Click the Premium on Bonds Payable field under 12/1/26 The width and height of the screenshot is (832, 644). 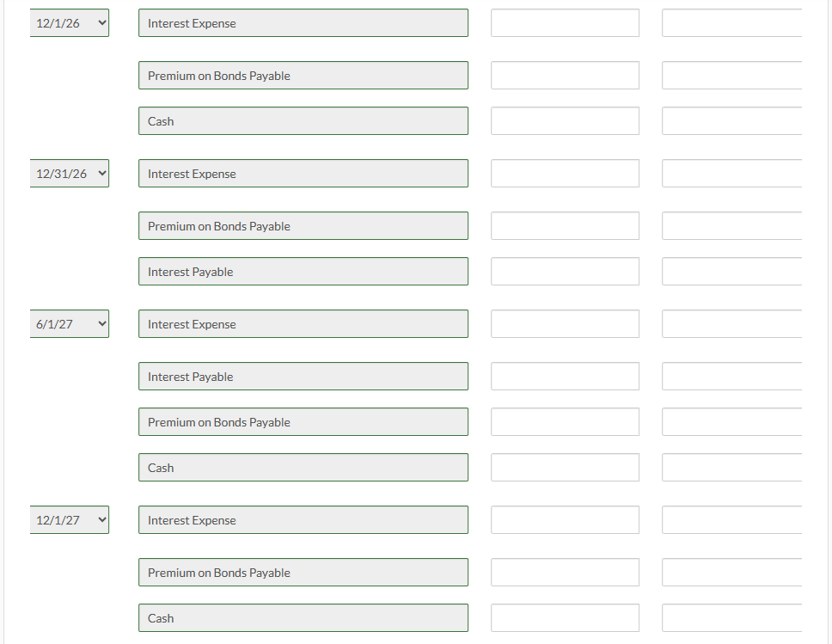(x=303, y=76)
